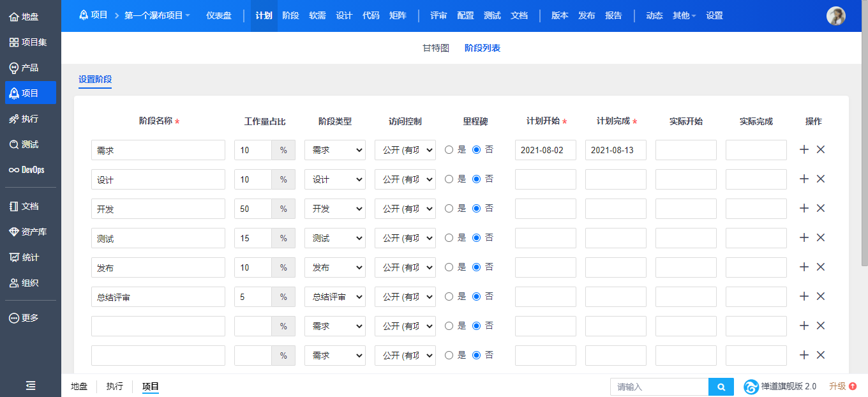Open the 其他 menu in top navigation
Image resolution: width=868 pixels, height=397 pixels.
coord(684,15)
